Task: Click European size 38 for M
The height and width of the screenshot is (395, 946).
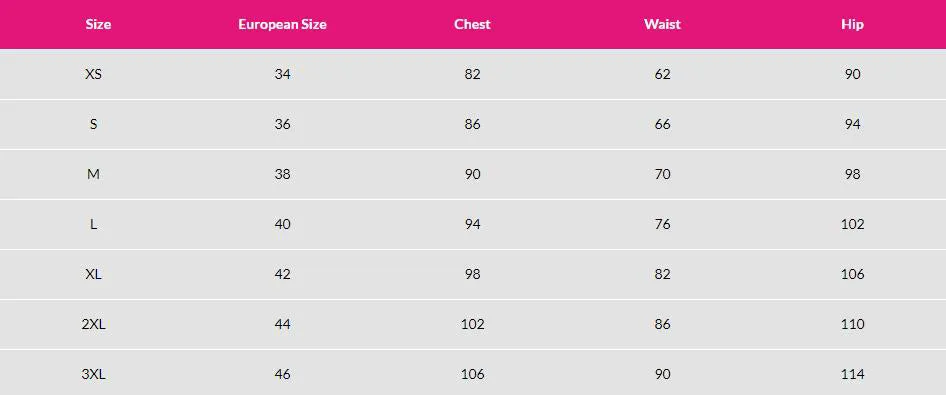Action: coord(282,174)
